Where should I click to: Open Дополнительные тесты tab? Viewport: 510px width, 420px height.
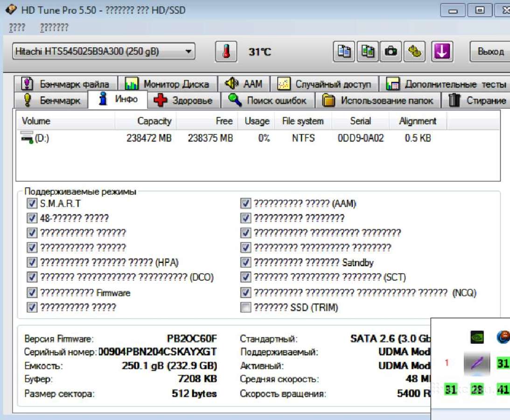[446, 84]
